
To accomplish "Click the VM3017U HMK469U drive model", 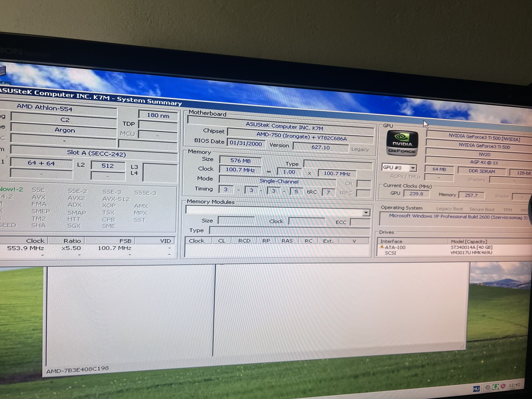I will (471, 253).
